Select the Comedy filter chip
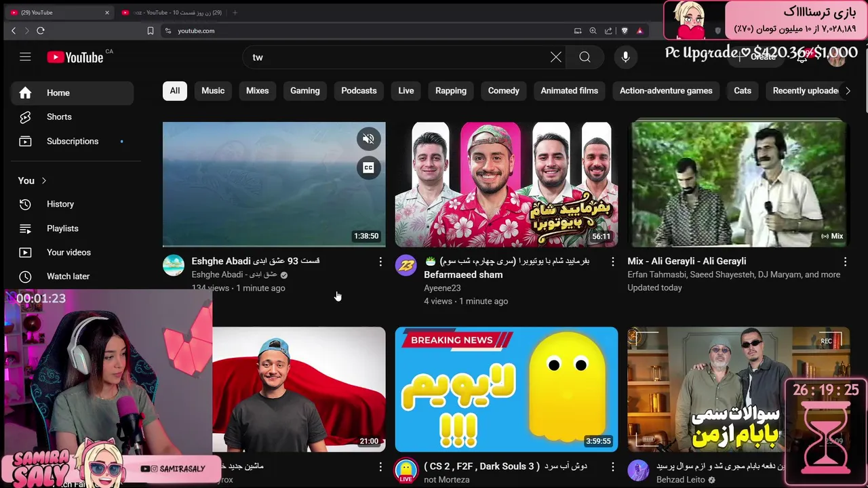 tap(504, 91)
